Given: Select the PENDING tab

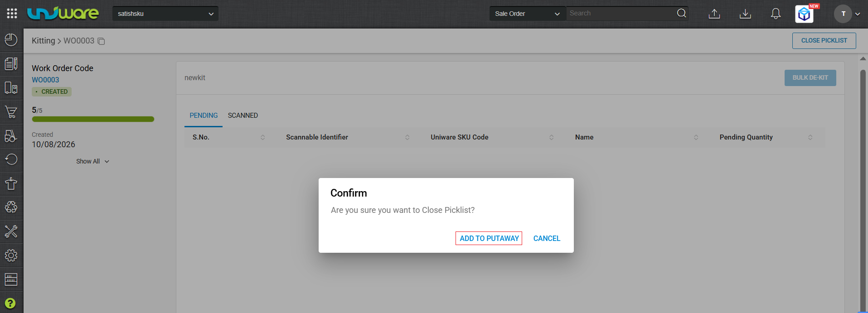Looking at the screenshot, I should pos(204,116).
